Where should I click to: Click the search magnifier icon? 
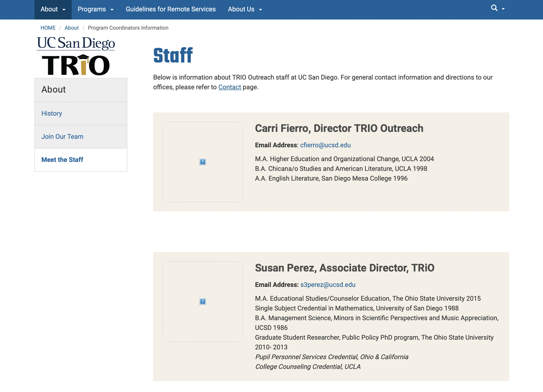[494, 8]
